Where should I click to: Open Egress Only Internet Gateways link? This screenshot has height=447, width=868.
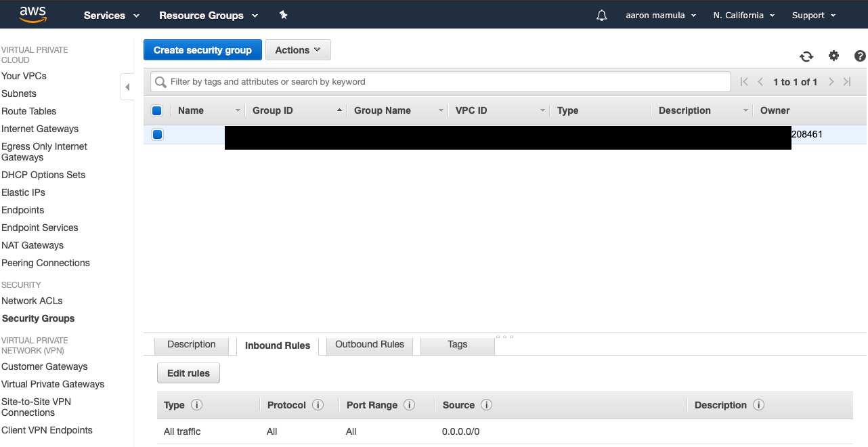[44, 152]
